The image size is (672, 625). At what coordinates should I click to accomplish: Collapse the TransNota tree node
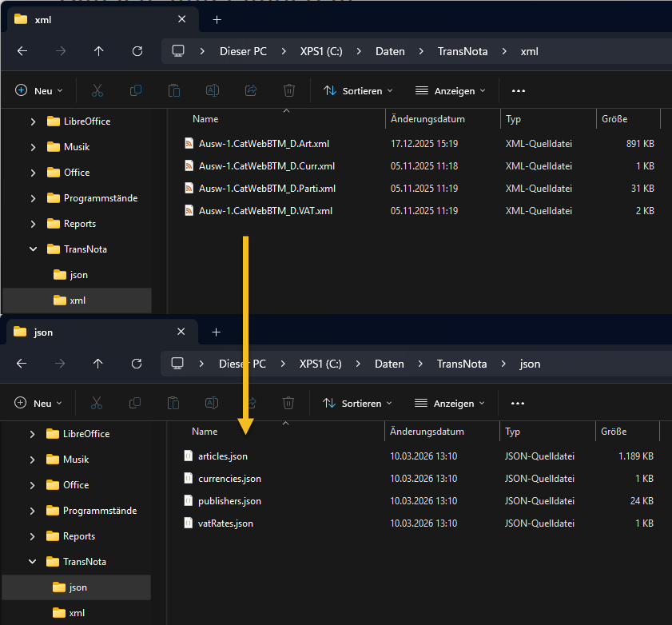pos(33,249)
